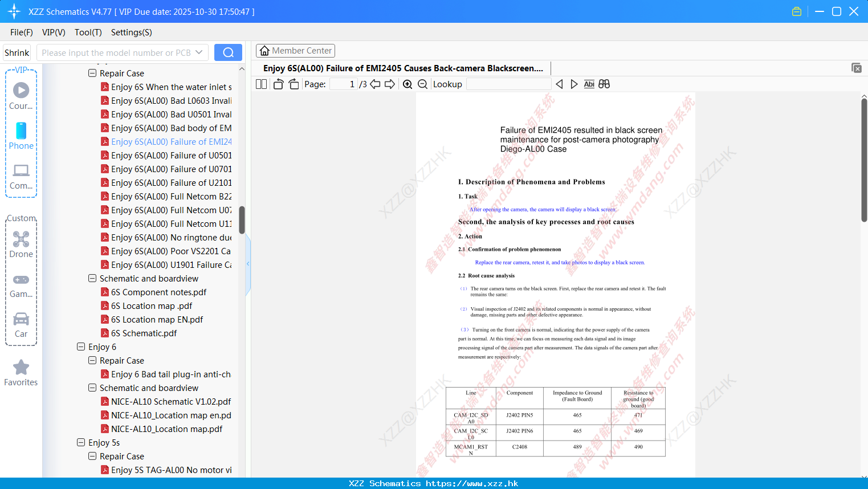Zoom out of the document
The width and height of the screenshot is (868, 489).
[x=422, y=84]
